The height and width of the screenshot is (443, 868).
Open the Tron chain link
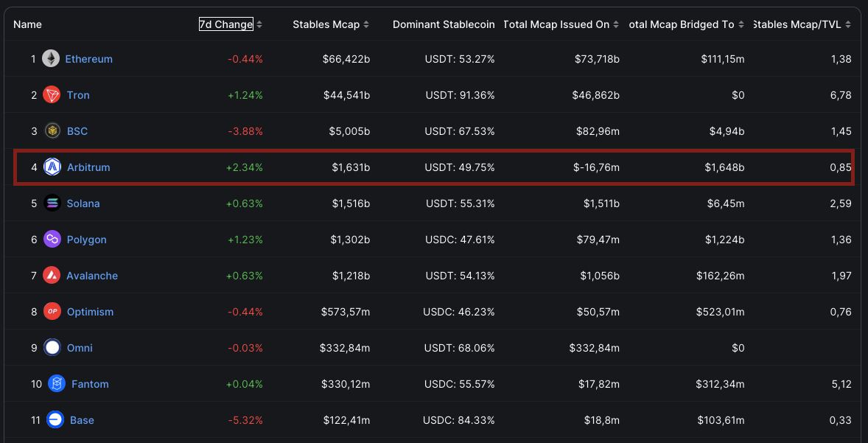coord(78,95)
